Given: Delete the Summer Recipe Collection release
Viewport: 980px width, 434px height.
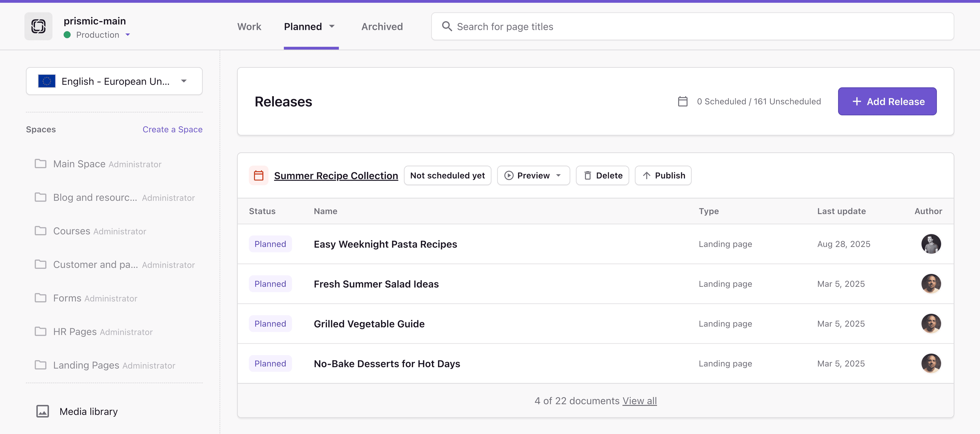Looking at the screenshot, I should [x=602, y=175].
